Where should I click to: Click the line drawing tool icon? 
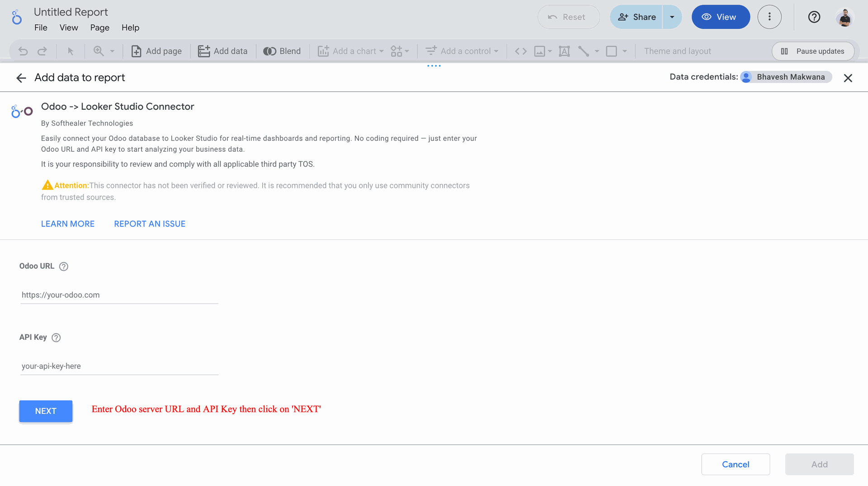coord(583,51)
